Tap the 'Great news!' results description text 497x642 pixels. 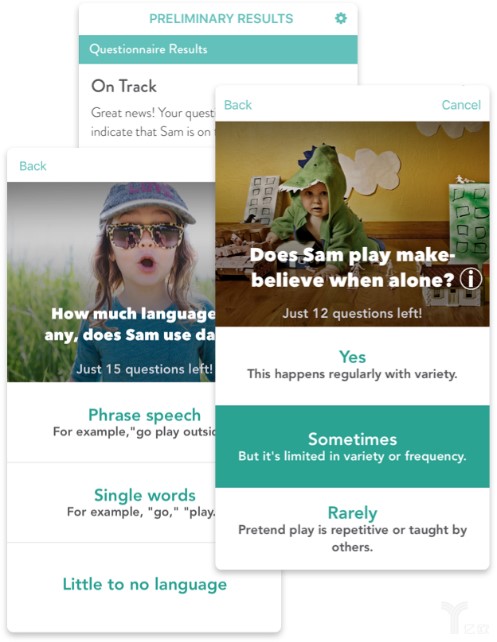pyautogui.click(x=152, y=122)
